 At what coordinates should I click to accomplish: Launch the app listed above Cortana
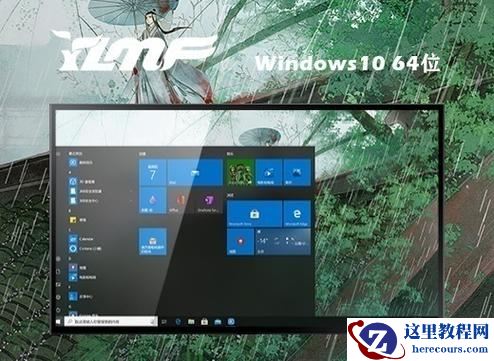coord(82,239)
